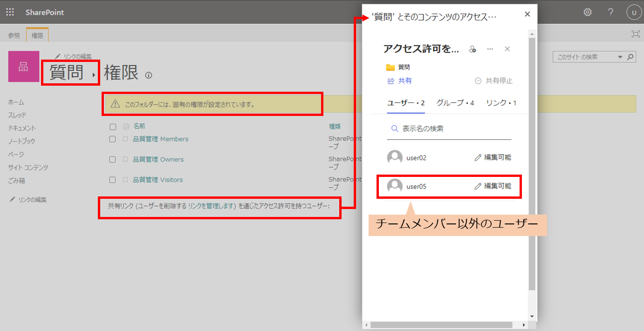Click the 共有 share button
This screenshot has height=331, width=644.
tap(400, 81)
